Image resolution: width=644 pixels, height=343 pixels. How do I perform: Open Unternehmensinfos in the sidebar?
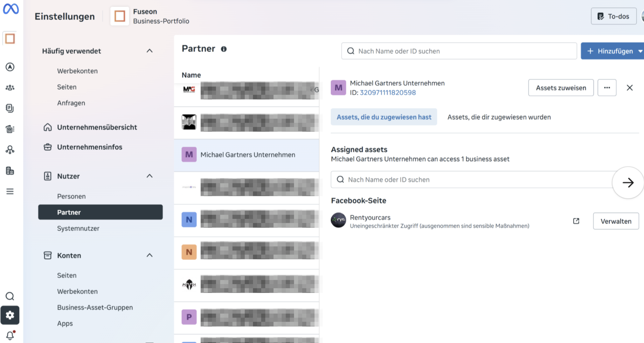coord(89,147)
